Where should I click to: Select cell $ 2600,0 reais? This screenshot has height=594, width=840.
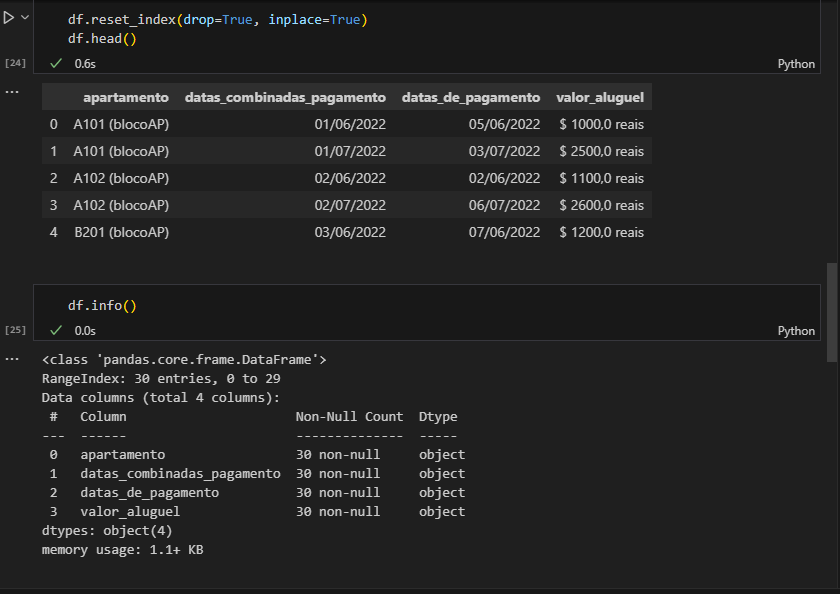tap(602, 205)
